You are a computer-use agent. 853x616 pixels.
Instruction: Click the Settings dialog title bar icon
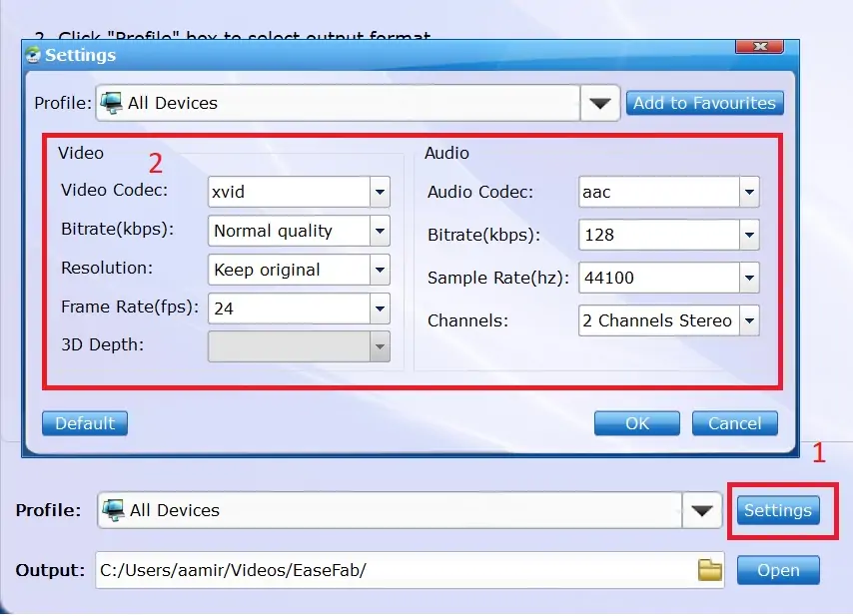click(34, 55)
